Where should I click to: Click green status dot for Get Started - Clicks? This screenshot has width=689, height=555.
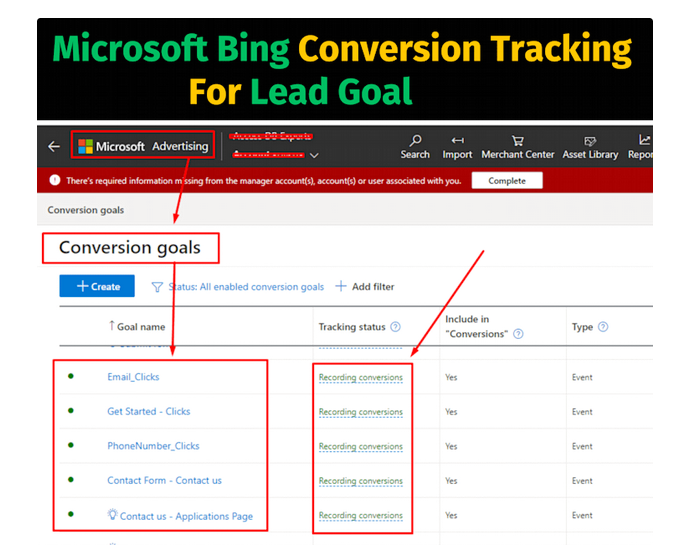71,411
